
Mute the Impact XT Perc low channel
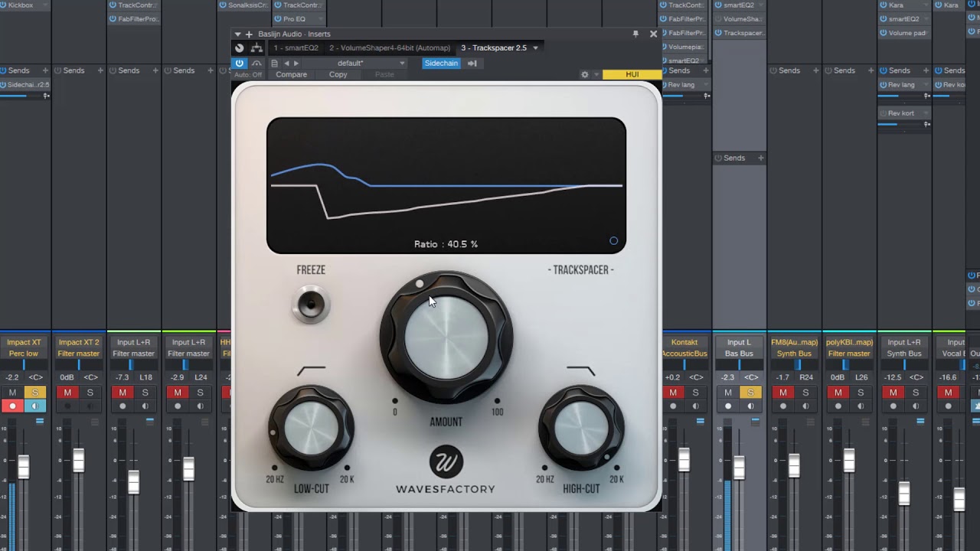pyautogui.click(x=12, y=393)
